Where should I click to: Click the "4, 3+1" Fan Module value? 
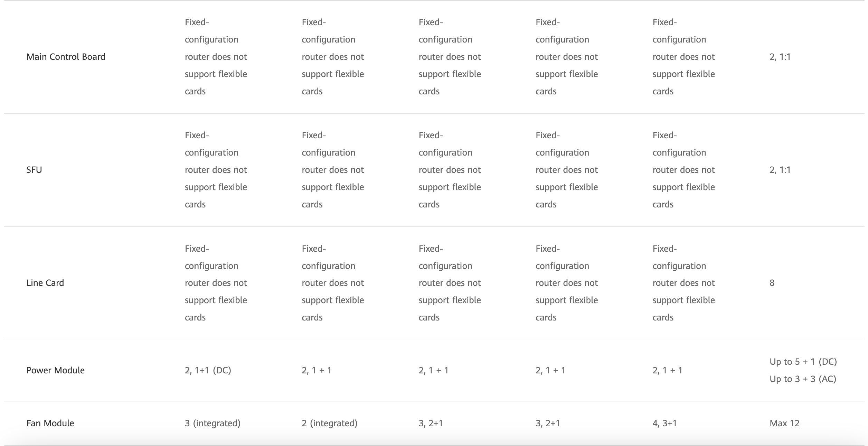(x=664, y=423)
